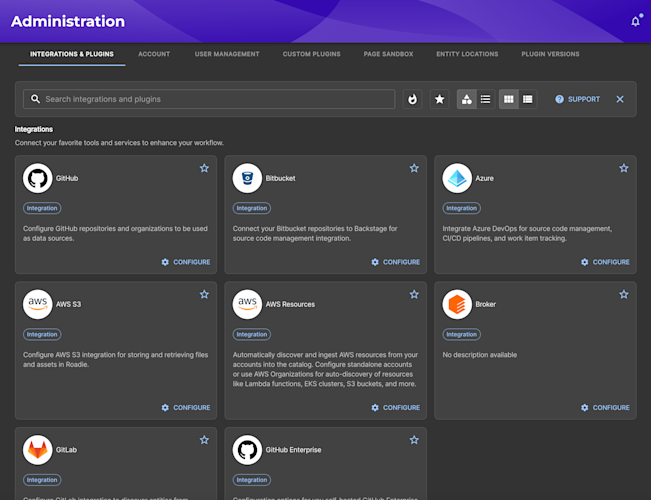
Task: Configure the Bitbucket integration
Action: point(395,262)
